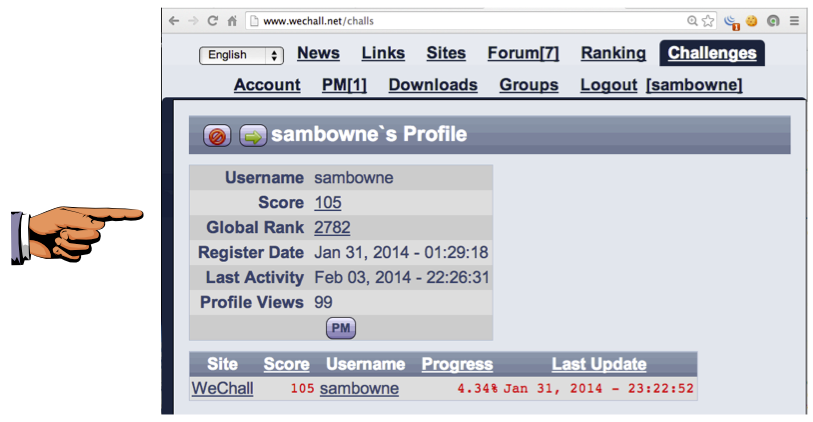Click the red last update timestamp 23:22:52
813x422 pixels.
point(598,388)
